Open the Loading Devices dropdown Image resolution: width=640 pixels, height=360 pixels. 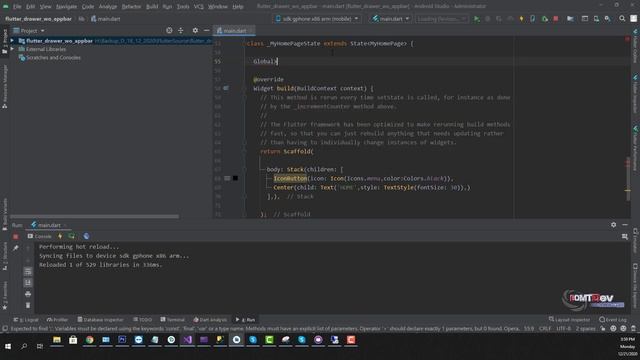(x=442, y=19)
